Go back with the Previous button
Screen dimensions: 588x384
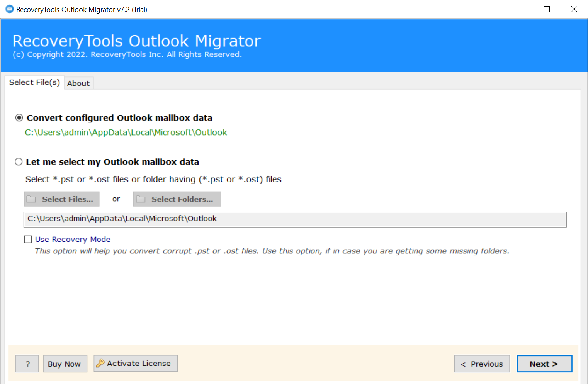(482, 364)
